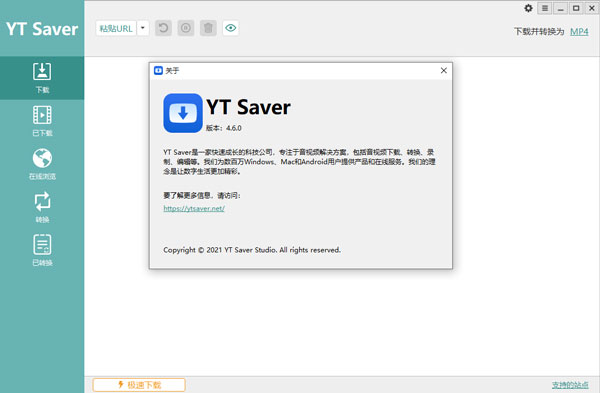Open the 下载 (Download) sidebar tab
Image resolution: width=600 pixels, height=393 pixels.
pyautogui.click(x=42, y=78)
